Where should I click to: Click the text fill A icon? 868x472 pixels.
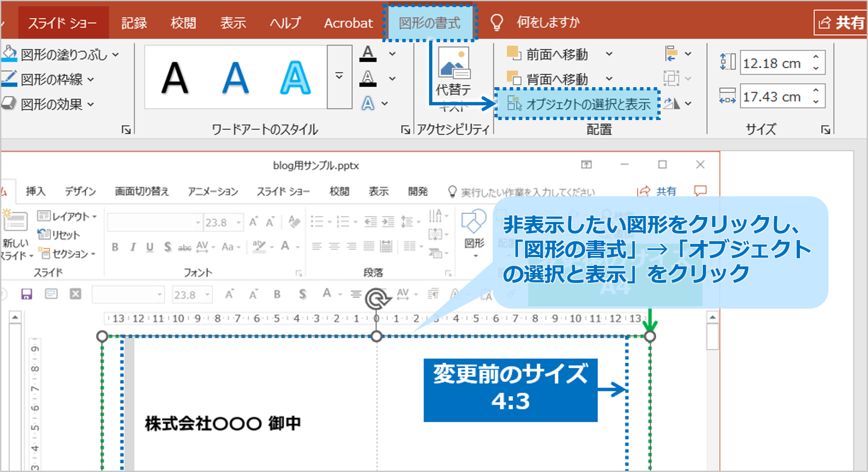368,54
